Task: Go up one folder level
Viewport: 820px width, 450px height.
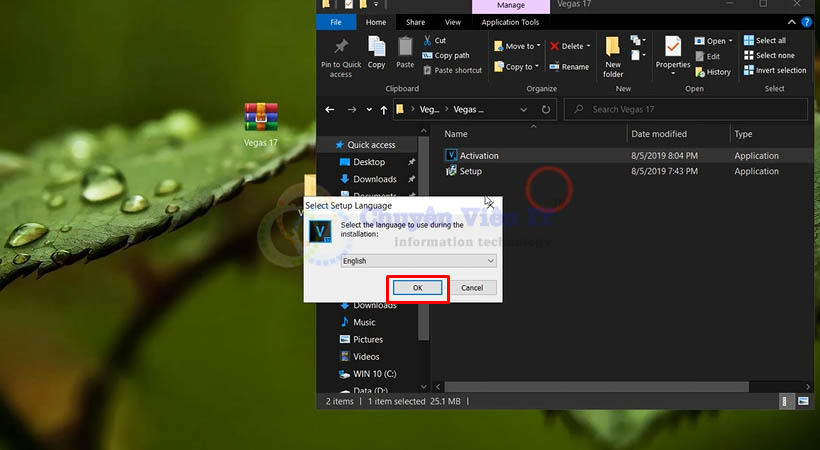Action: pos(384,110)
